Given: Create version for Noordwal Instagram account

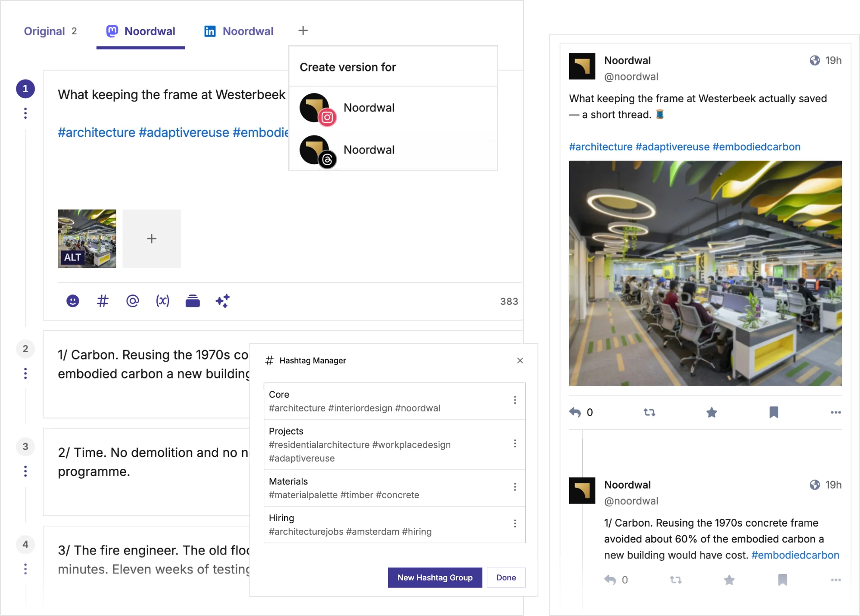Looking at the screenshot, I should [x=393, y=108].
